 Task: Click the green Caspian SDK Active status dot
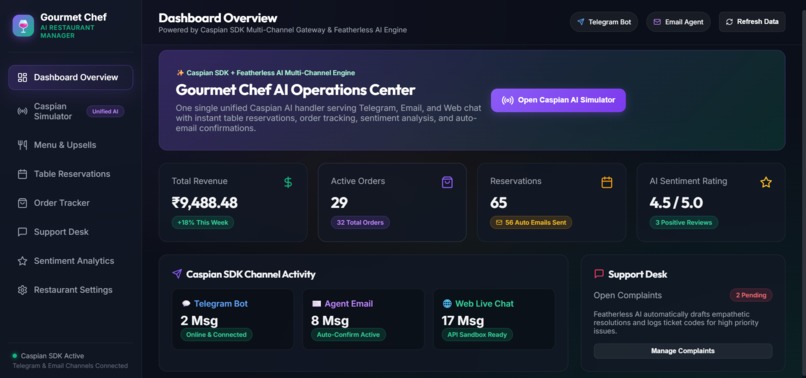tap(15, 355)
